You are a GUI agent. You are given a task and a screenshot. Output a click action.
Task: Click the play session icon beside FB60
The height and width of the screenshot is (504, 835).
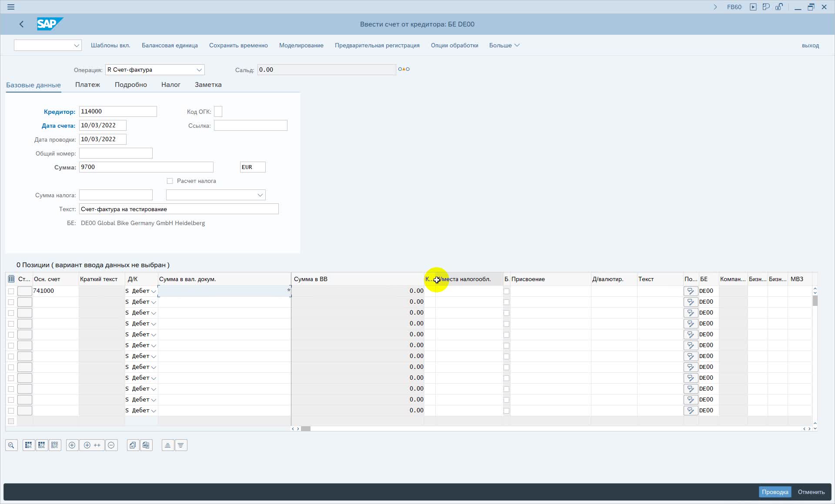click(753, 7)
